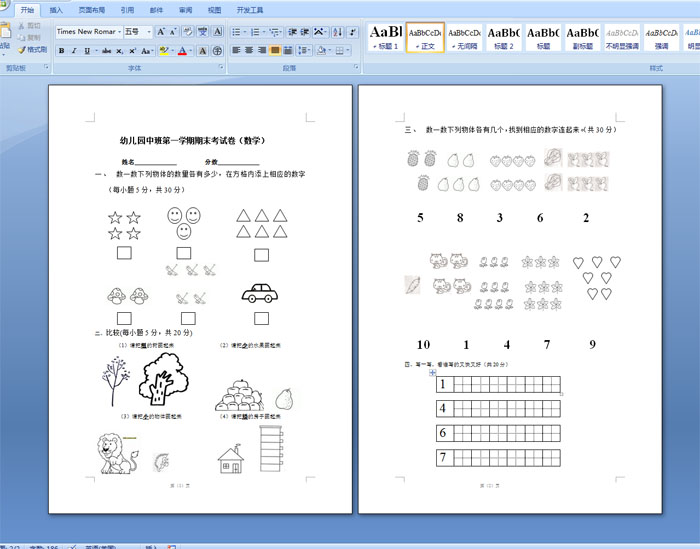Toggle Align Left paragraph
Image resolution: width=700 pixels, height=549 pixels.
[x=236, y=50]
